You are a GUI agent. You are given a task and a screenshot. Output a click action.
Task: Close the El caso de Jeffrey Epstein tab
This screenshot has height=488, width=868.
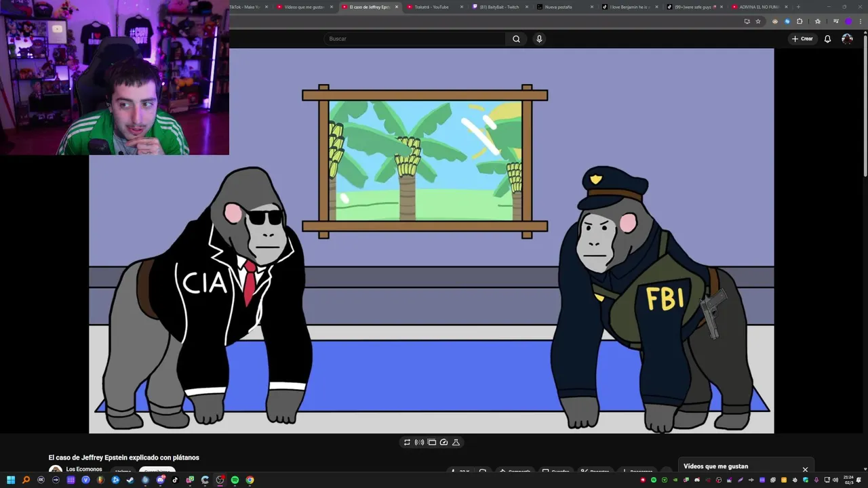(x=396, y=7)
